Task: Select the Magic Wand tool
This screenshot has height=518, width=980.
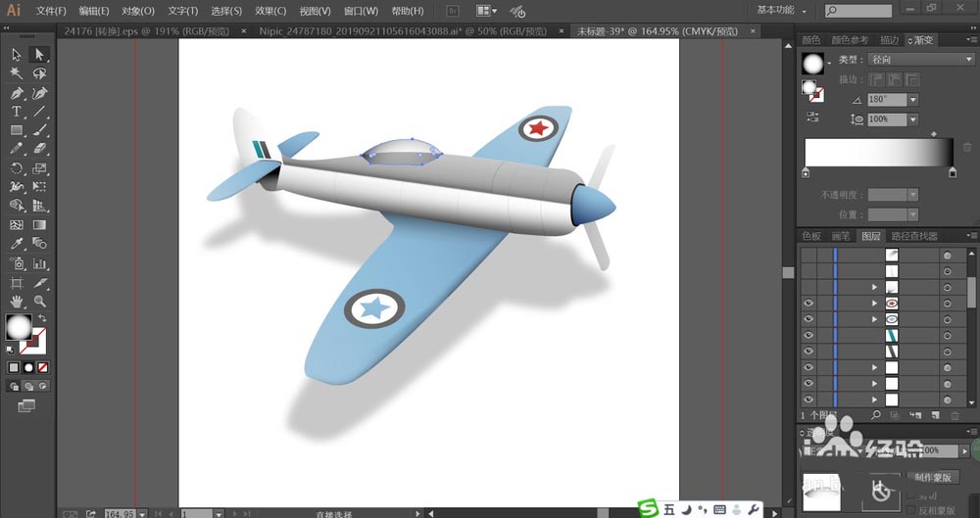Action: tap(17, 73)
